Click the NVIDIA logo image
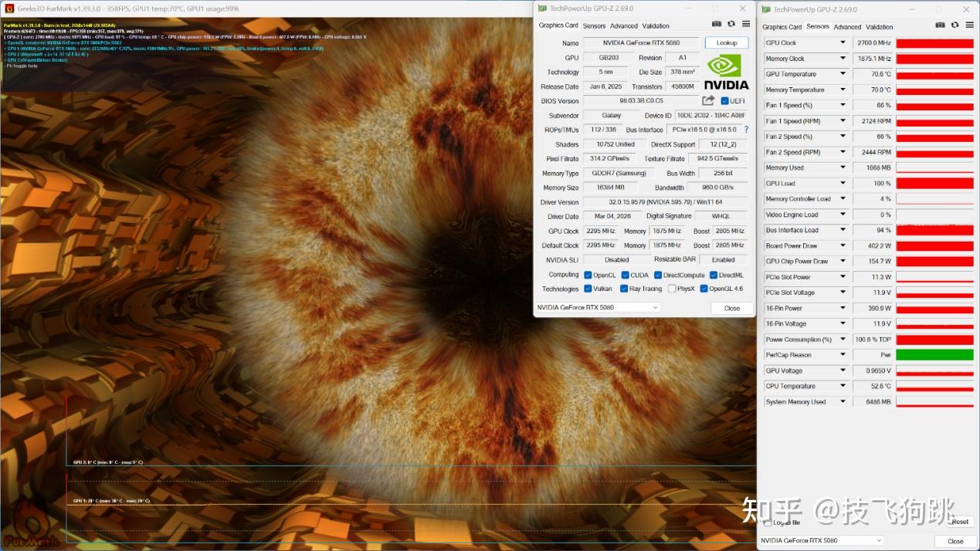 tap(727, 71)
